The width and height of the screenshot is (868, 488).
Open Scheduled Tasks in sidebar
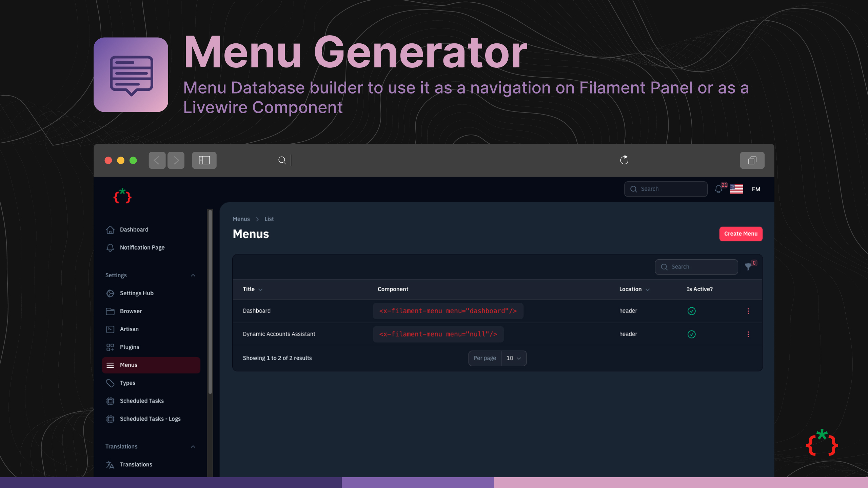(x=142, y=401)
